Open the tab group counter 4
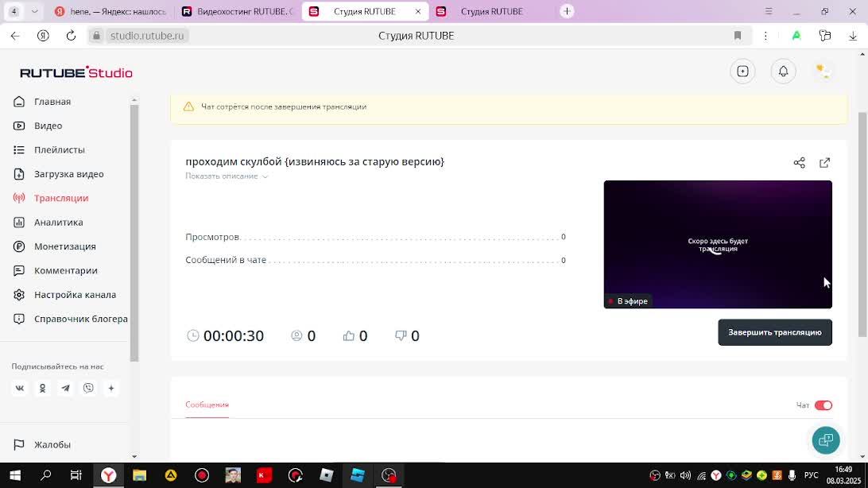Image resolution: width=868 pixels, height=488 pixels. pos(14,12)
